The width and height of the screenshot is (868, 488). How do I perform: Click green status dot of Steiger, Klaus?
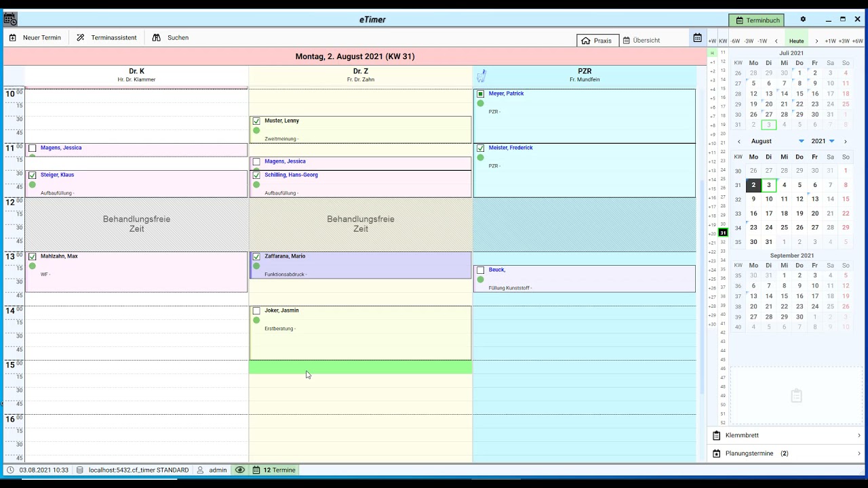click(x=32, y=184)
